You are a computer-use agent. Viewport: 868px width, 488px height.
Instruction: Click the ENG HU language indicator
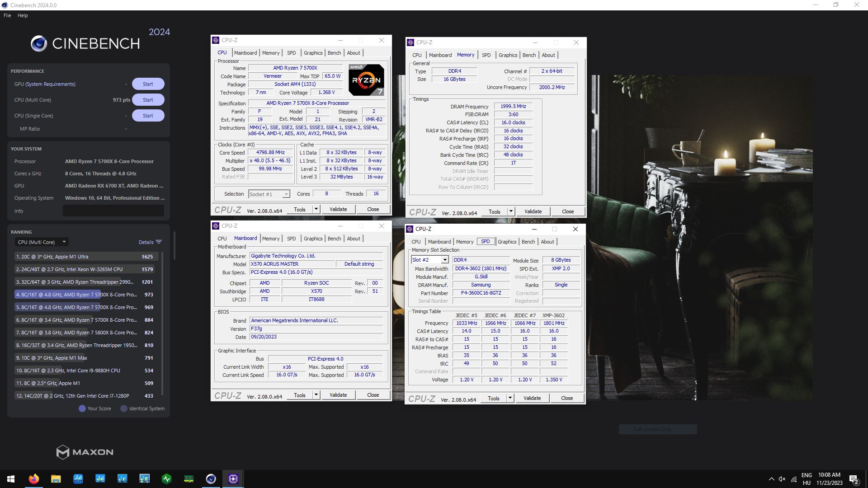click(807, 479)
